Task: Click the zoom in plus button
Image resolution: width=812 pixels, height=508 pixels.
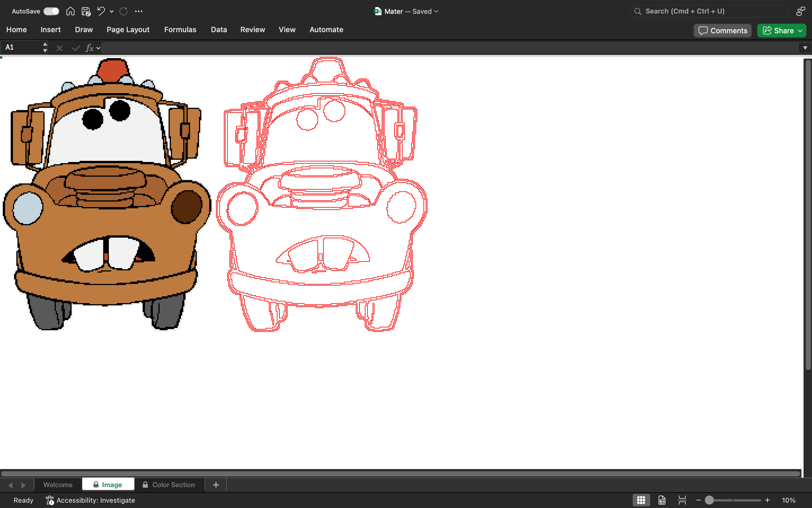Action: (x=767, y=500)
